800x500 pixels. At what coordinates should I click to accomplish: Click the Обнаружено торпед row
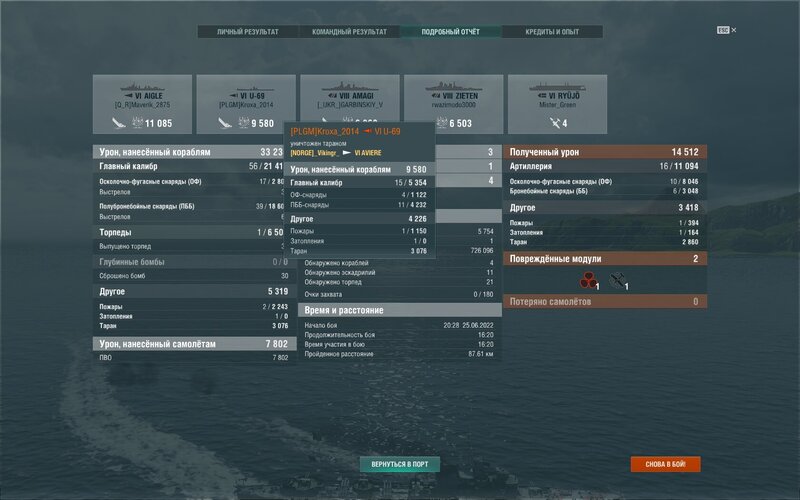pyautogui.click(x=399, y=282)
